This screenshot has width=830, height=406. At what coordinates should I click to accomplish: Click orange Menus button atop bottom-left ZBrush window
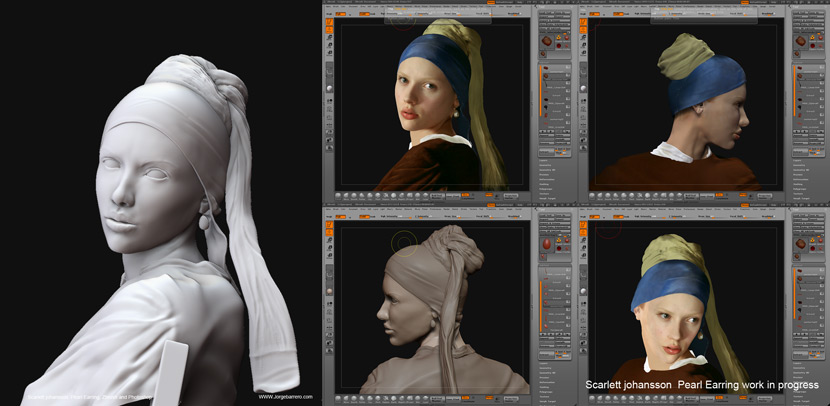491,205
